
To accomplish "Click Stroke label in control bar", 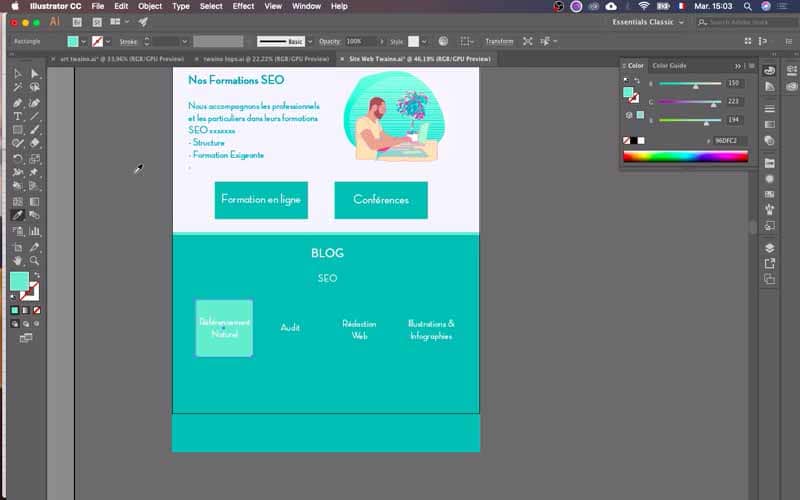I will pos(128,41).
